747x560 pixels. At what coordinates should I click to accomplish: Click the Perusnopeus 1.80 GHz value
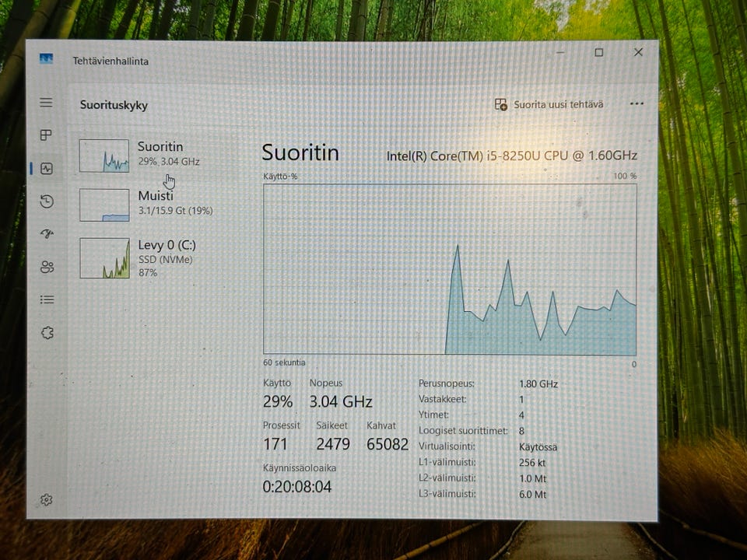[x=538, y=383]
